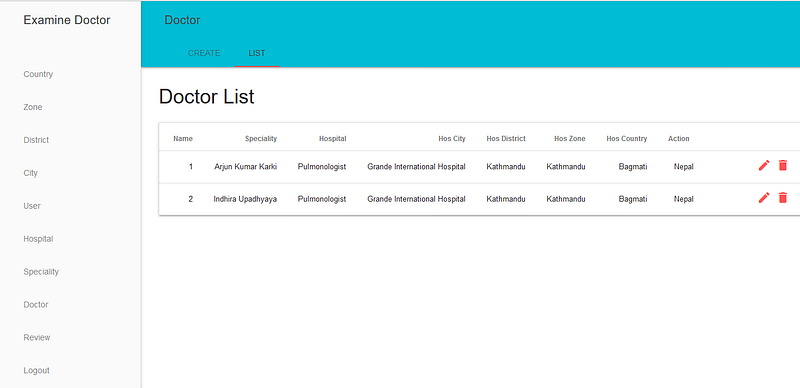Click the Action column header
Screen dimensions: 800x388
tap(679, 138)
